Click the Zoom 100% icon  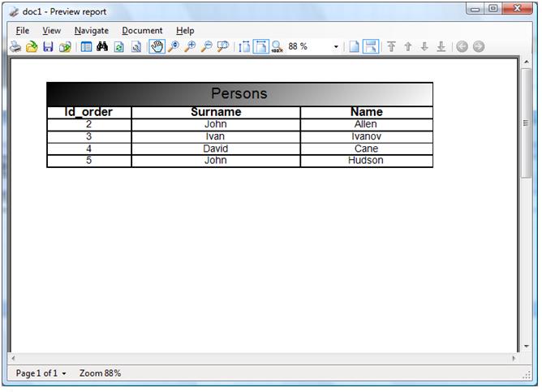click(277, 47)
